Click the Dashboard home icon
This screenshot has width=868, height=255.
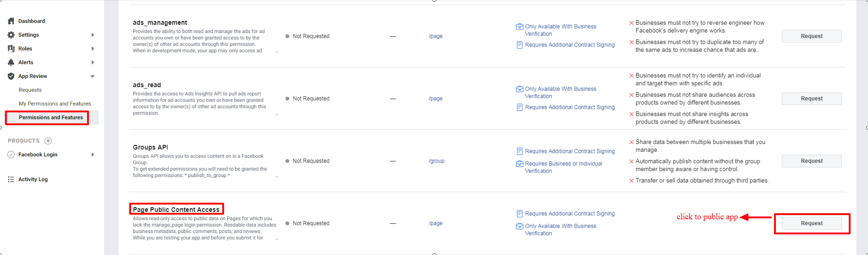(x=11, y=21)
